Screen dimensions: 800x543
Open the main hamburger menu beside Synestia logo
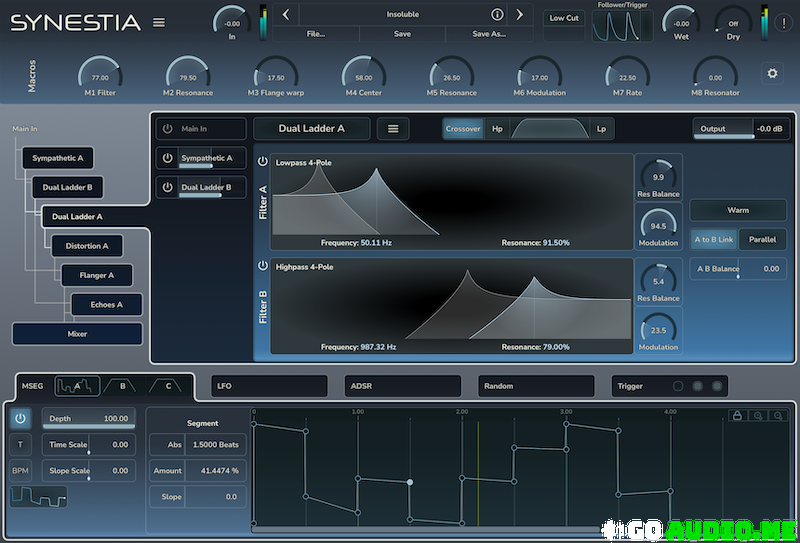[x=159, y=22]
